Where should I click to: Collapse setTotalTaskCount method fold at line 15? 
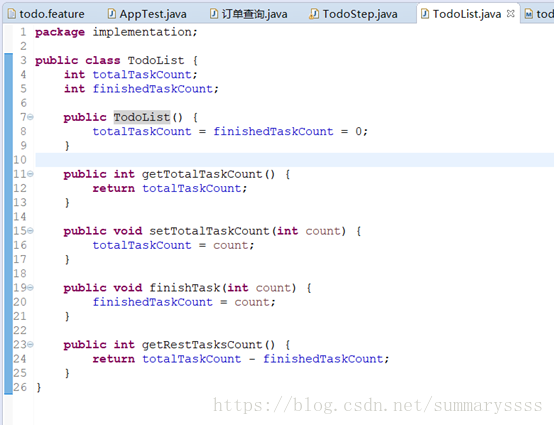(x=30, y=231)
